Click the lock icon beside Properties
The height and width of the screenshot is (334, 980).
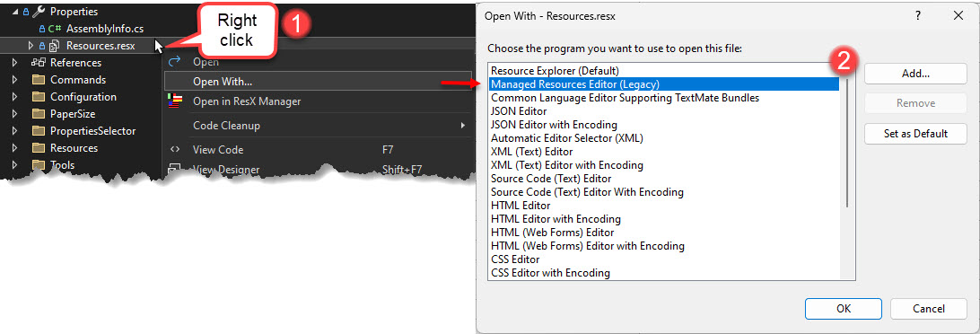[x=26, y=12]
